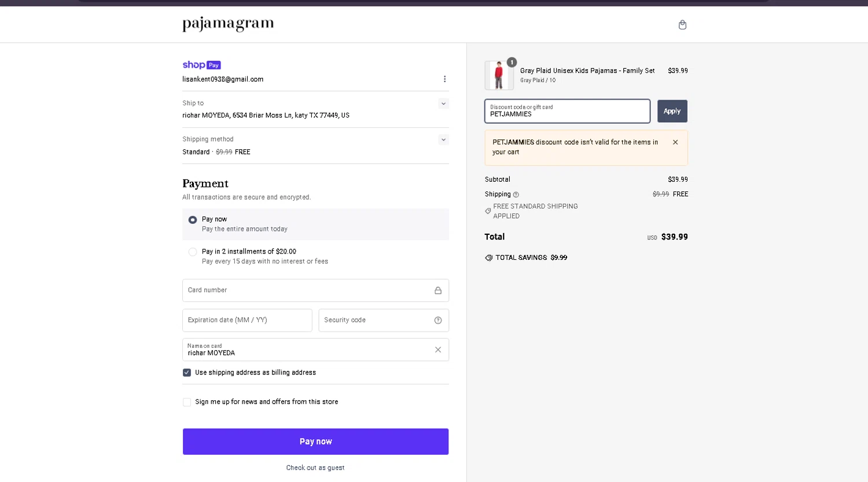Image resolution: width=868 pixels, height=482 pixels.
Task: Focus the Expiration date field
Action: point(247,320)
